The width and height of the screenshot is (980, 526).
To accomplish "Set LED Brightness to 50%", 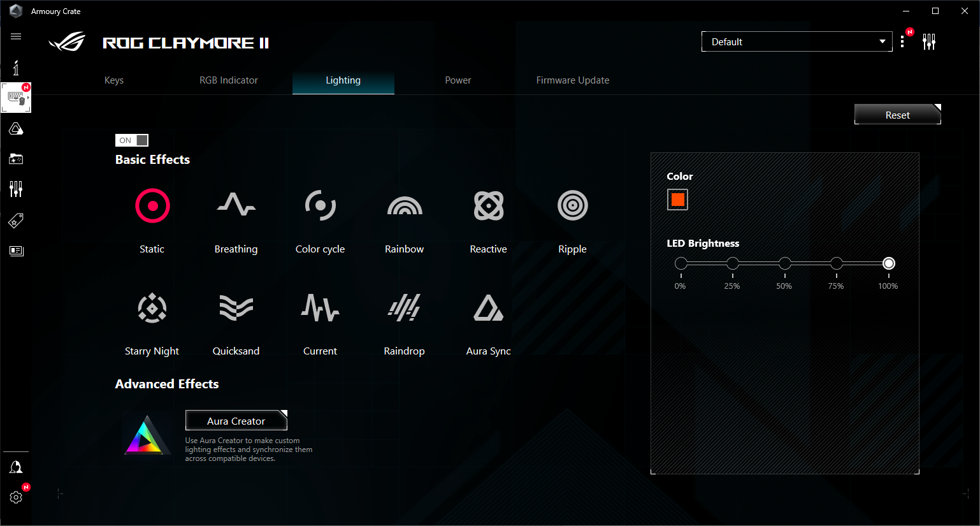I will pyautogui.click(x=785, y=263).
